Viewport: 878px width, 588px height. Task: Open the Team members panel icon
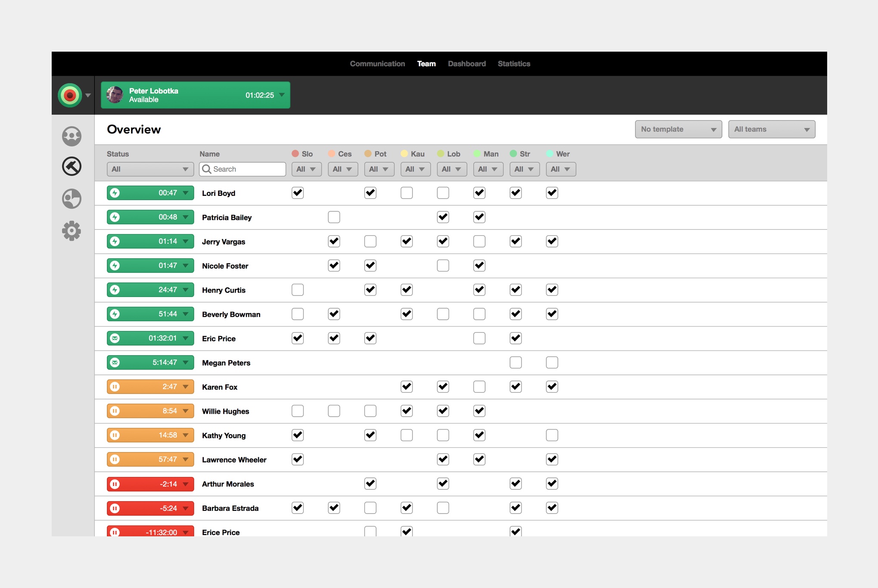coord(72,136)
